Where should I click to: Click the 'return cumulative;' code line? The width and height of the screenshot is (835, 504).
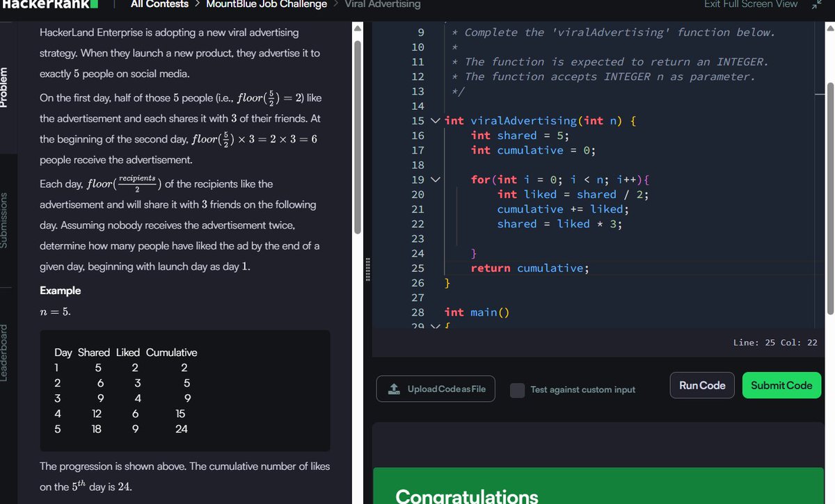[x=530, y=268]
